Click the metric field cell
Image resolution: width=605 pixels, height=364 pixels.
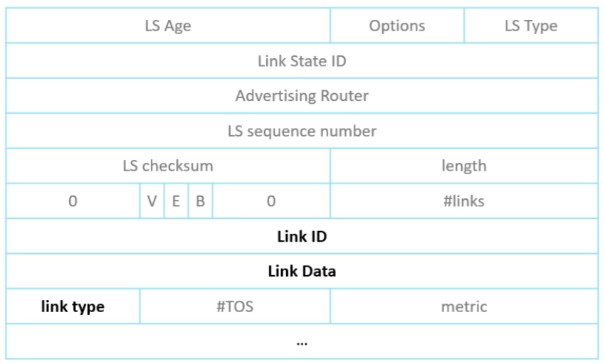point(464,306)
